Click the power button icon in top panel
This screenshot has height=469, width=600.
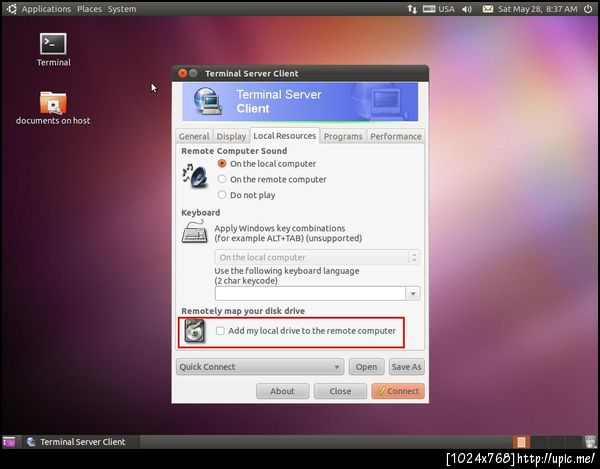(x=588, y=9)
